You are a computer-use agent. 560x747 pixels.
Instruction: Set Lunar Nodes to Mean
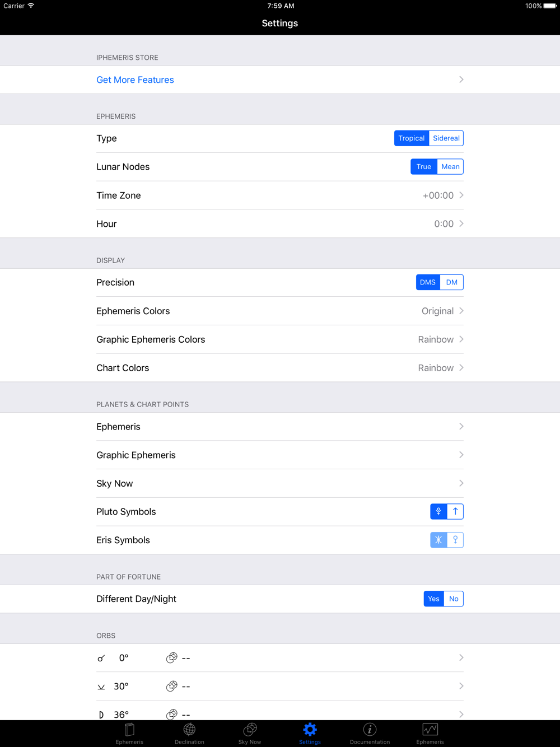pyautogui.click(x=450, y=167)
